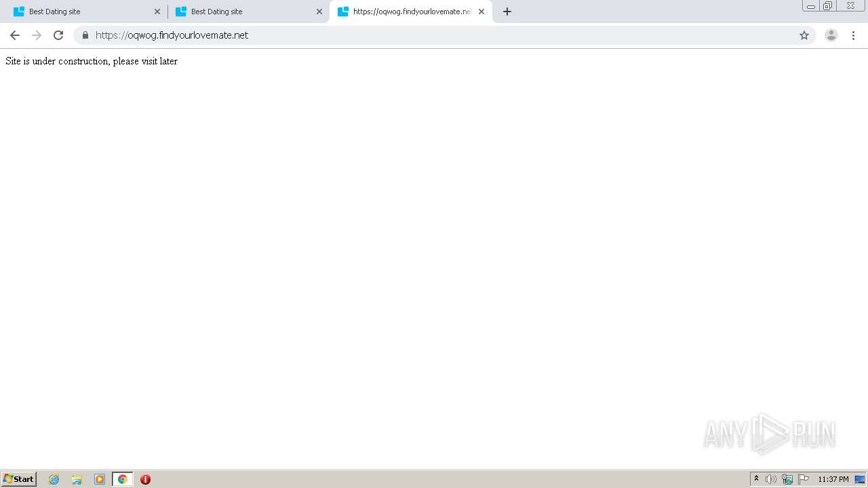Viewport: 868px width, 488px height.
Task: Click the 11:37 PM system clock
Action: click(x=833, y=479)
